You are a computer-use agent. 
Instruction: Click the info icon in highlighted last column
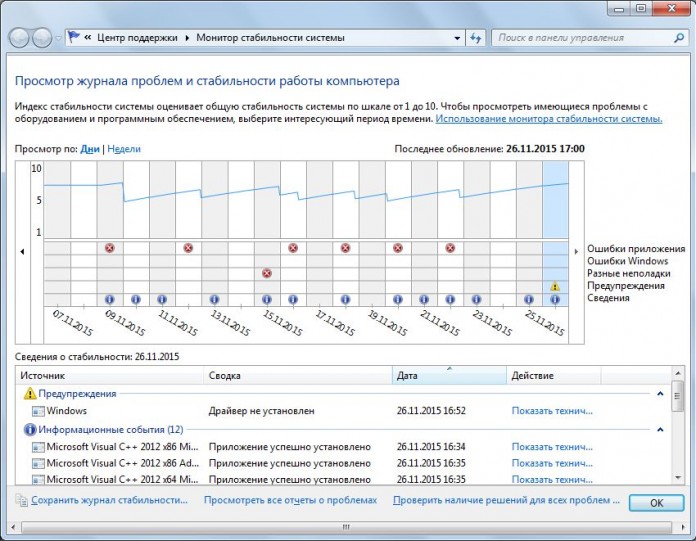coord(554,299)
